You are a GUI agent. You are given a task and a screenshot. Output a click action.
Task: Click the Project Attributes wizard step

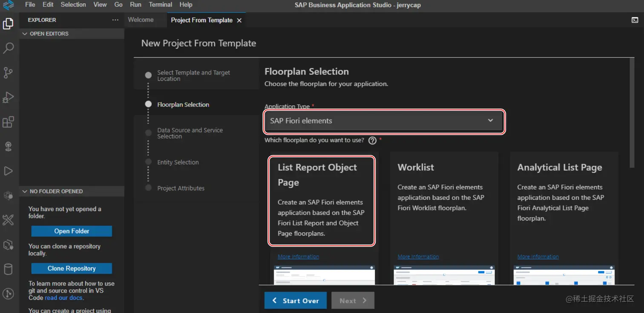tap(181, 188)
